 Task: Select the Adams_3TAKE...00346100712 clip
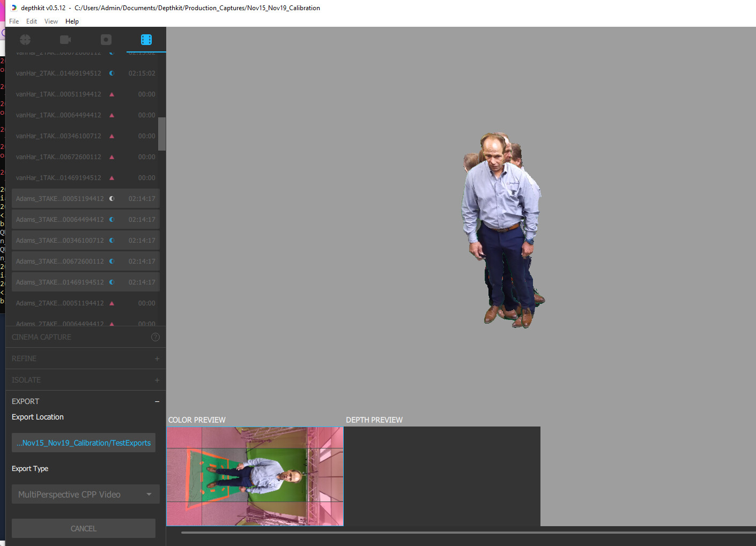pos(60,241)
